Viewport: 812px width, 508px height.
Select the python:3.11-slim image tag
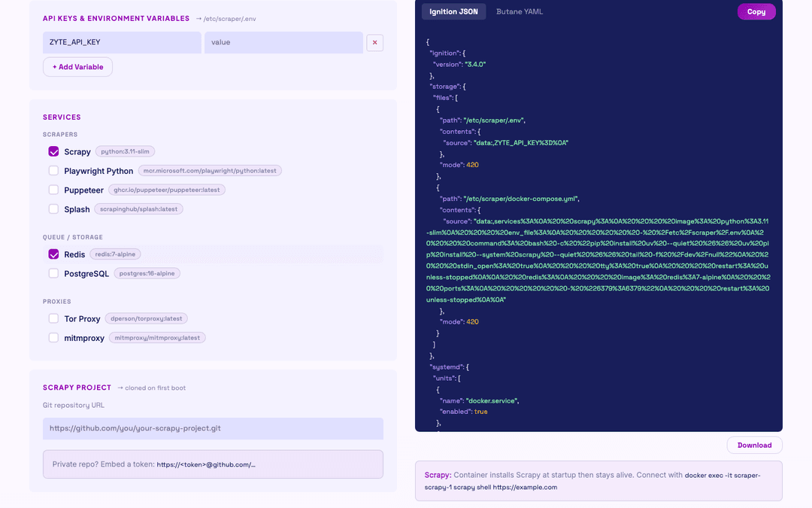(x=125, y=151)
